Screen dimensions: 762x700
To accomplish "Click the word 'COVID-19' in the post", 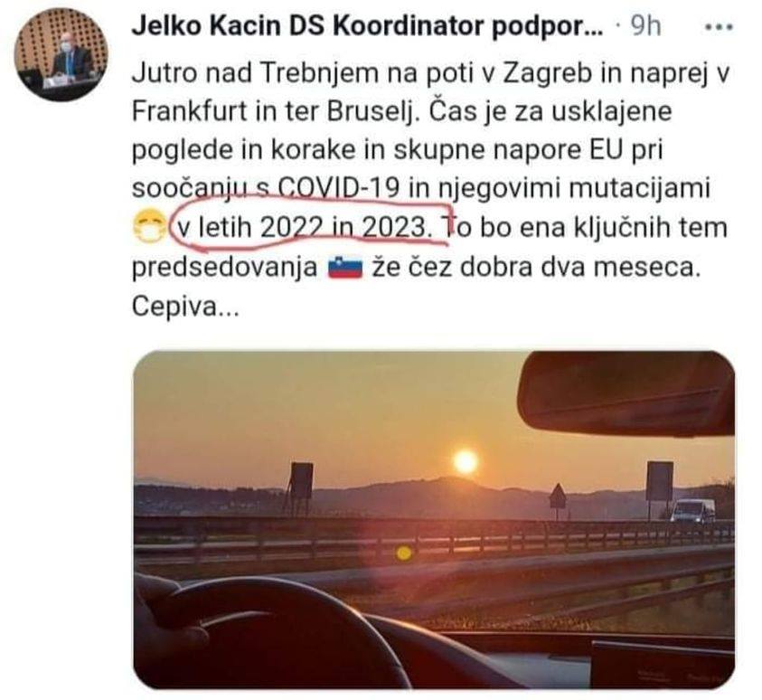I will point(339,188).
